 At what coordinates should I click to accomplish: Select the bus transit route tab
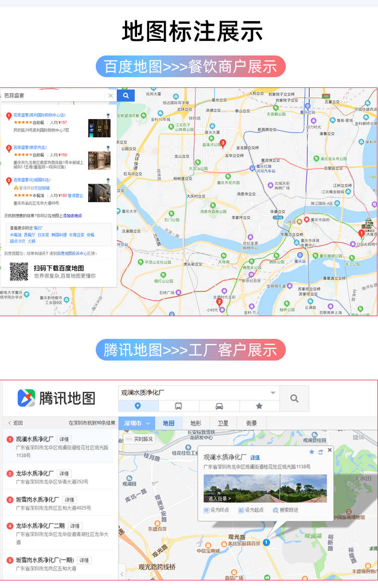coord(179,406)
